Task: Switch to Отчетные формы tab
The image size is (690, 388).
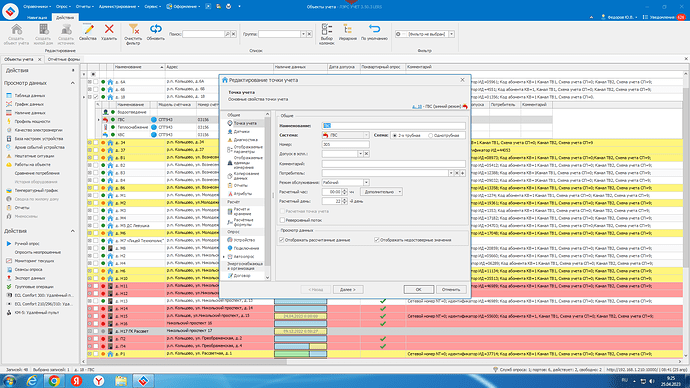Action: [x=64, y=59]
